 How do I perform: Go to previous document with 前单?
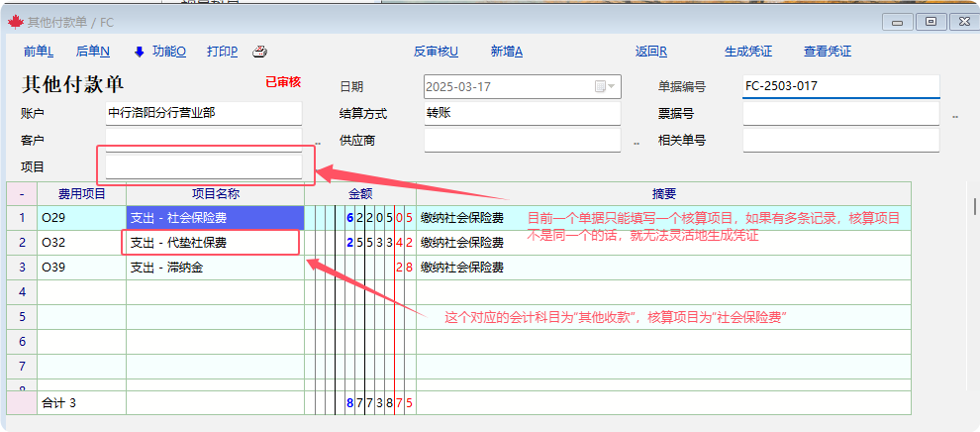38,52
